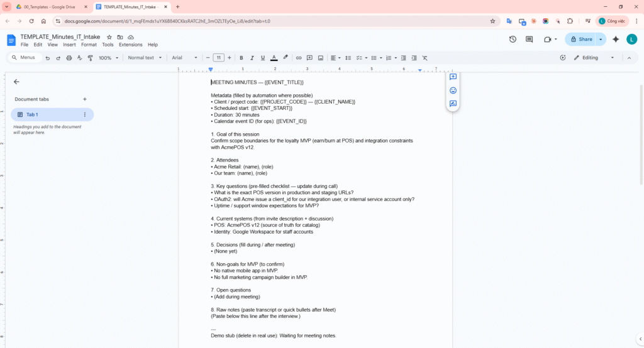Open the text color picker

(274, 58)
